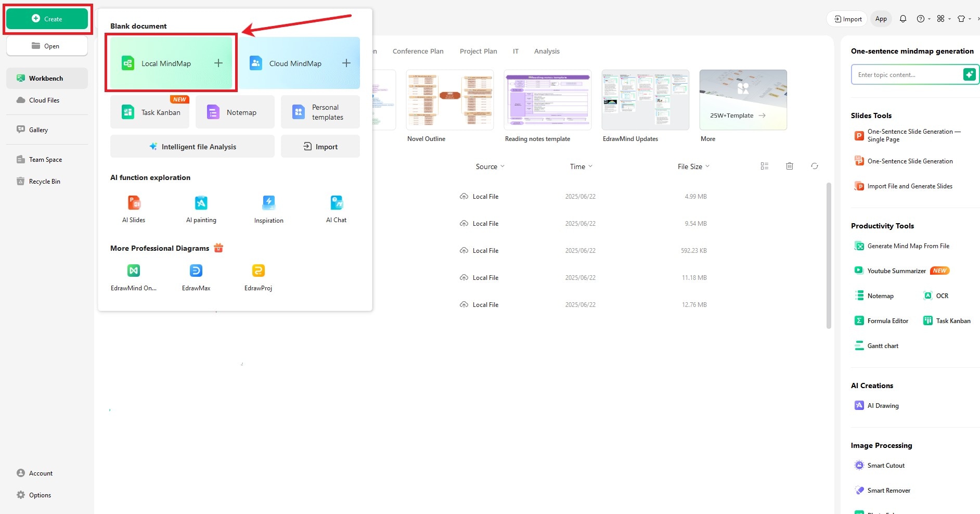Click the green AI generate button

(969, 74)
